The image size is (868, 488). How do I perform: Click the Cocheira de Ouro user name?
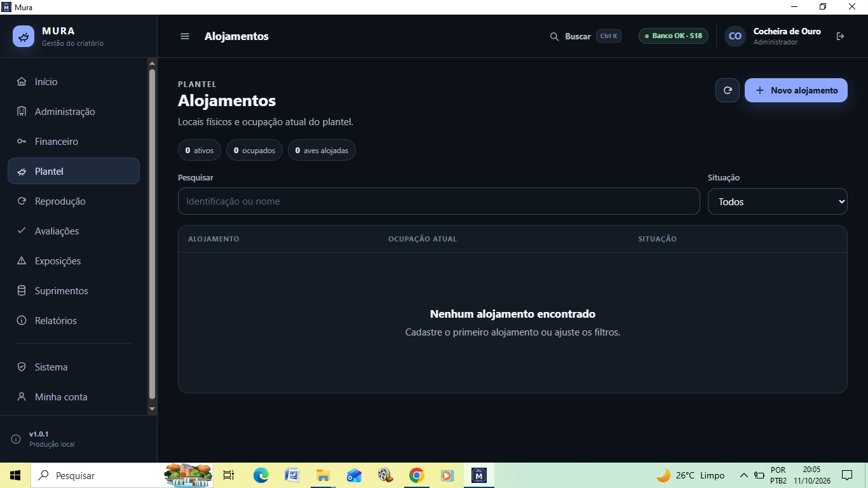coord(787,31)
